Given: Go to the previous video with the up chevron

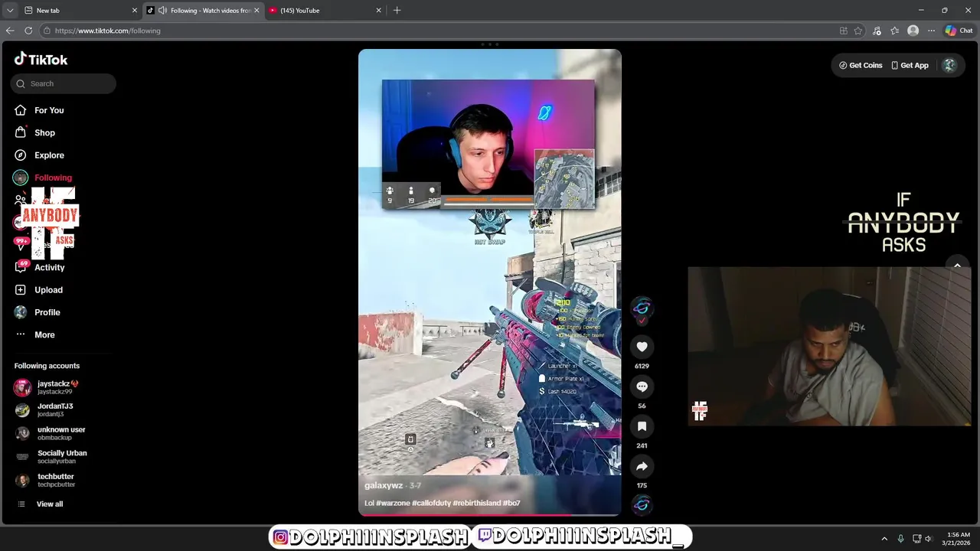Looking at the screenshot, I should point(957,266).
